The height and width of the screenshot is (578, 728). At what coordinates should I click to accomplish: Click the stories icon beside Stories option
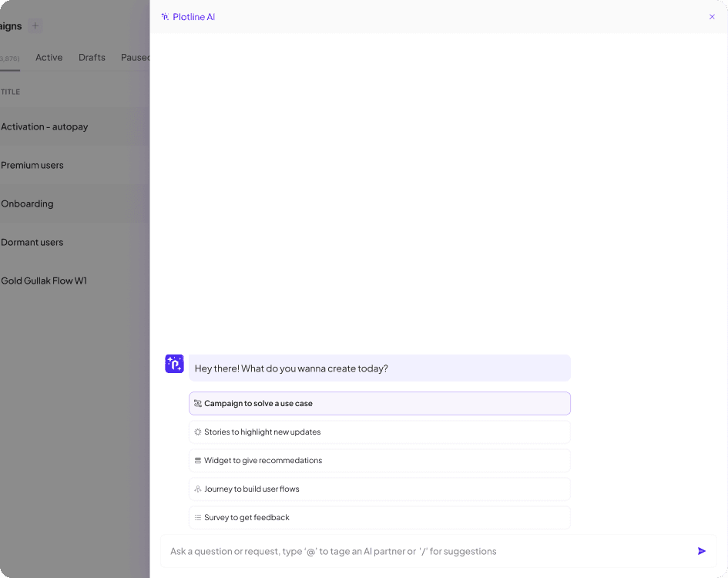[x=198, y=432]
